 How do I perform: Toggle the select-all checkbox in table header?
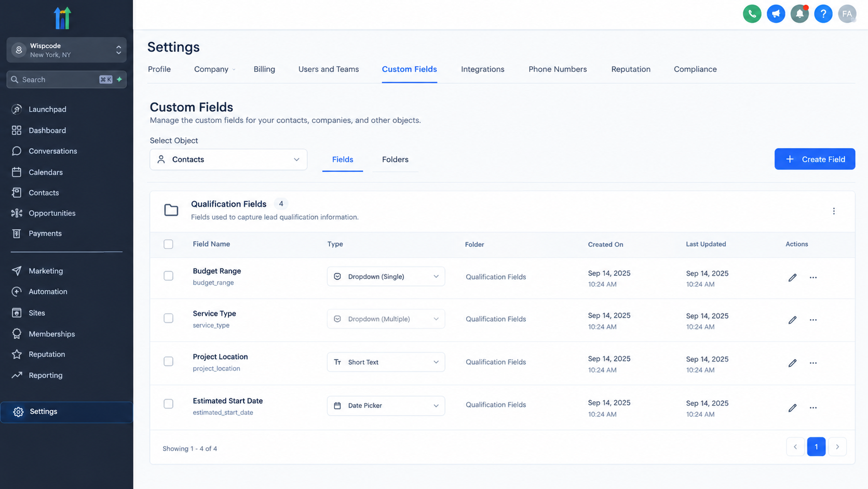pos(168,244)
